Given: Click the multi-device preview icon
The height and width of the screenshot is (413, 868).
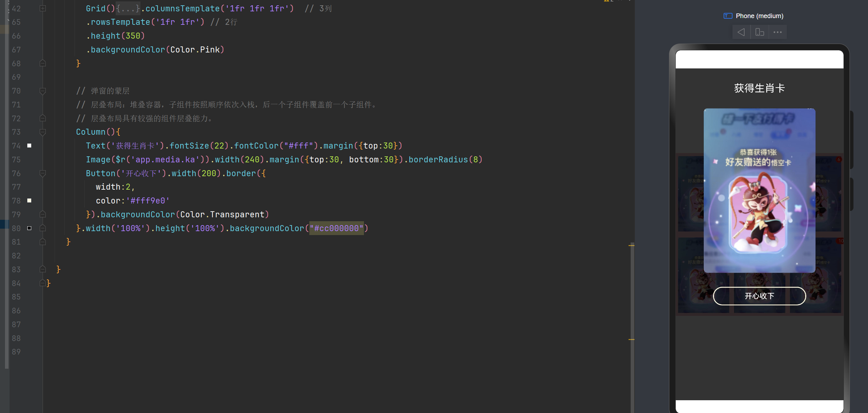Looking at the screenshot, I should coord(759,32).
